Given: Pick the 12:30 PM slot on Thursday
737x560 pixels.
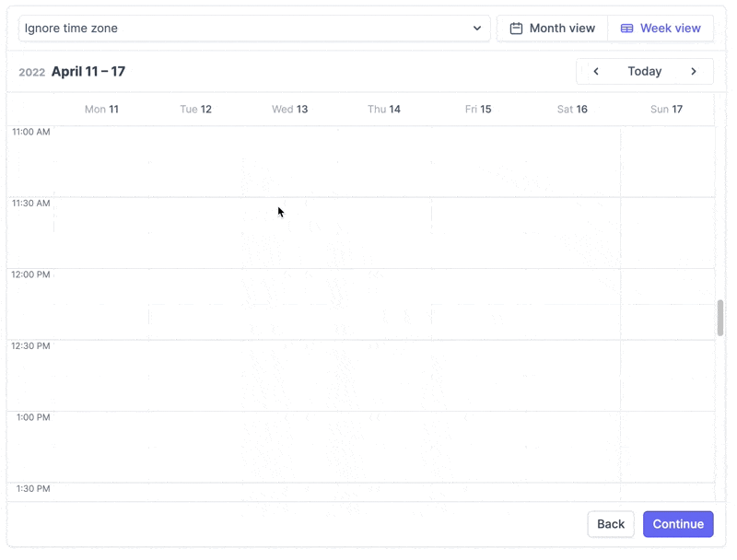Looking at the screenshot, I should pyautogui.click(x=384, y=376).
